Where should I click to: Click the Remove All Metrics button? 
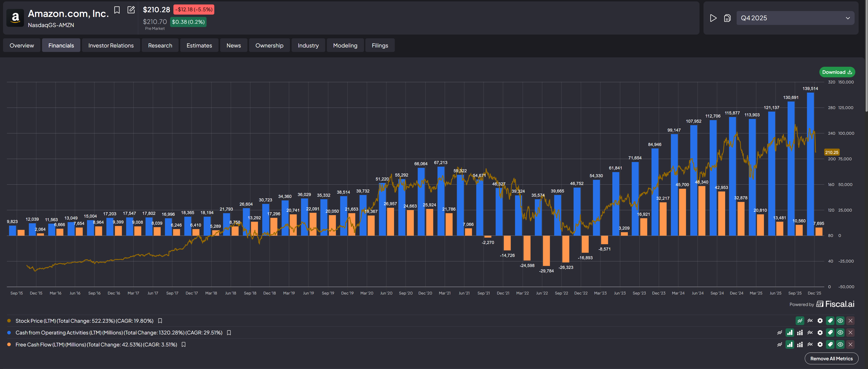(x=831, y=359)
